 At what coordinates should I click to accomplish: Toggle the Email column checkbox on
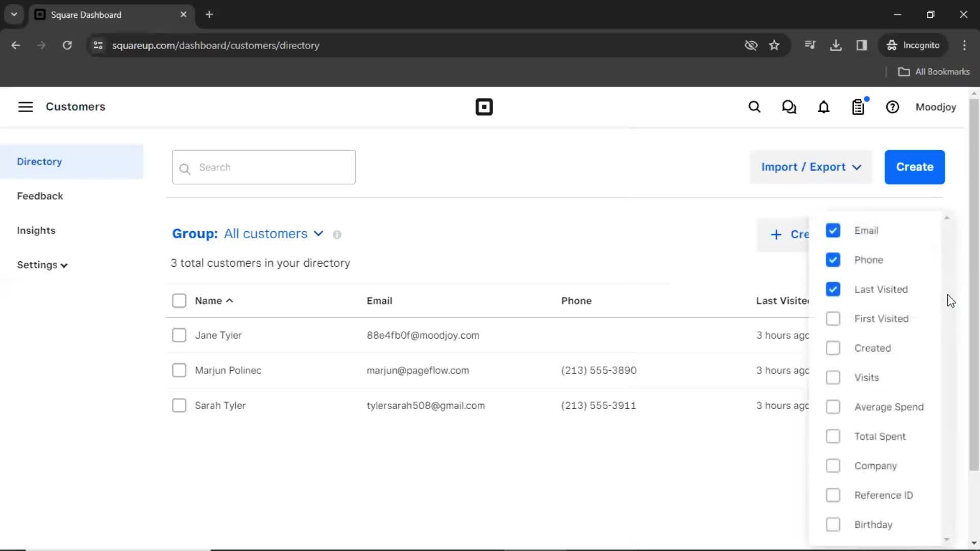[x=832, y=230]
